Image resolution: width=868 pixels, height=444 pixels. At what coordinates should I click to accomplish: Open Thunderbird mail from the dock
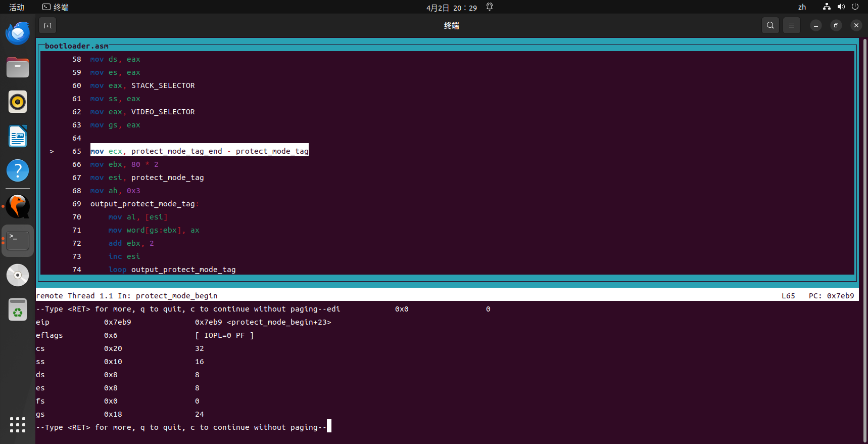pos(18,33)
